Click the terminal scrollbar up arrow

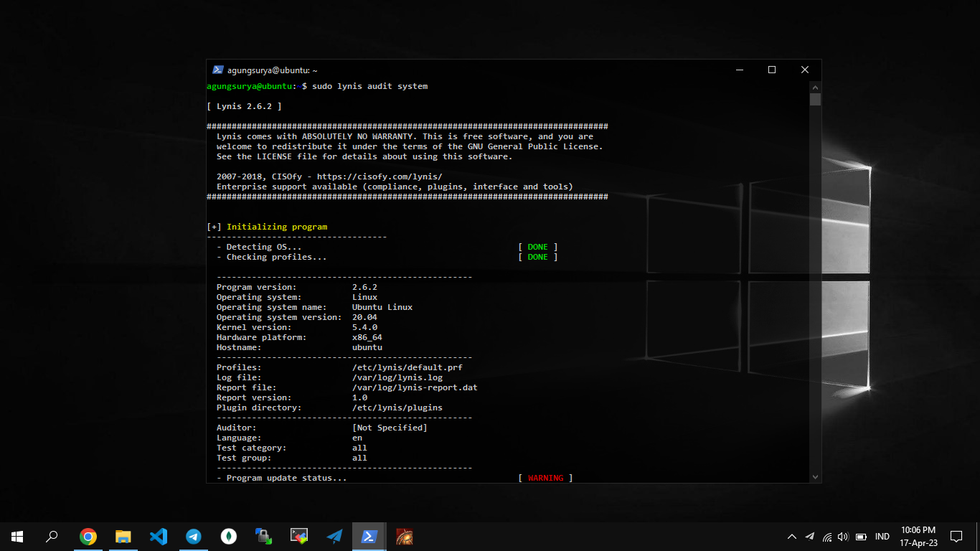[x=815, y=86]
